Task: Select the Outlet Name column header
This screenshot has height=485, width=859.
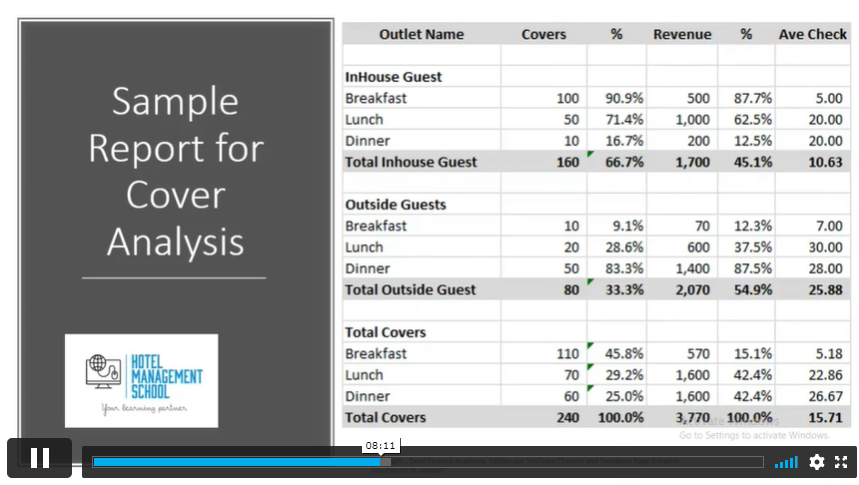Action: point(421,34)
